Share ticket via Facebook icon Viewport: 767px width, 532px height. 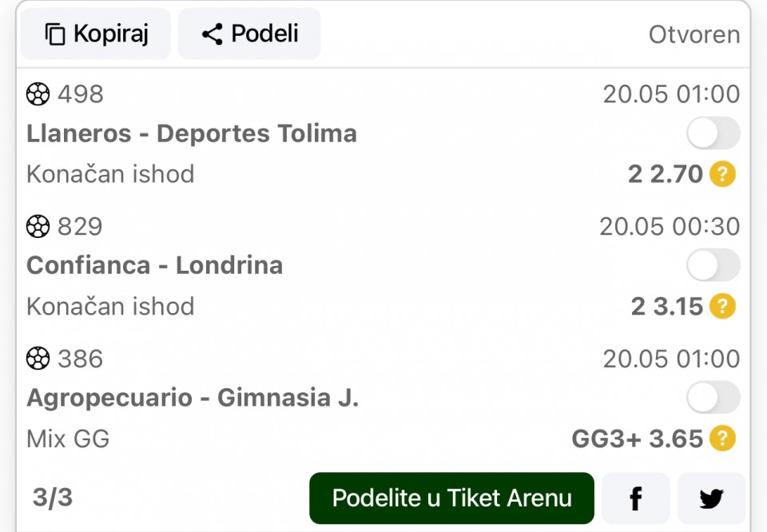click(636, 498)
